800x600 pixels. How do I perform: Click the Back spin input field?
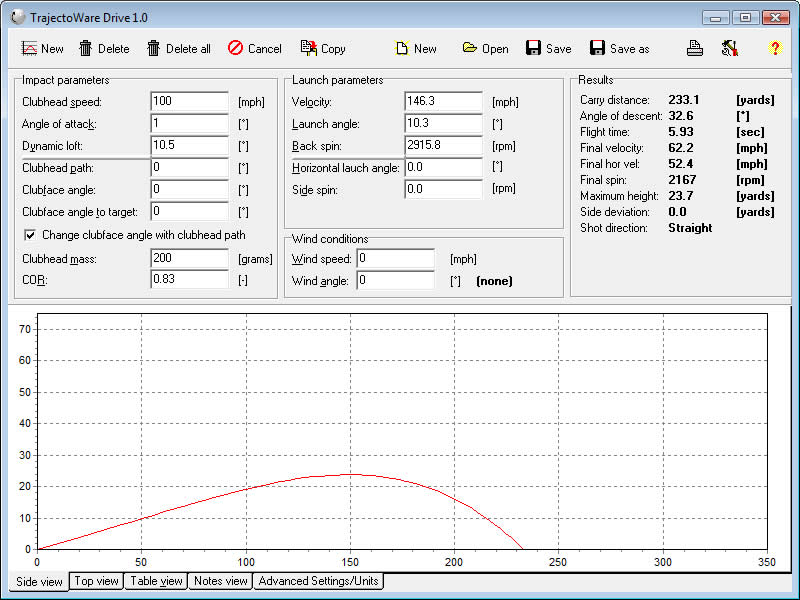tap(443, 145)
